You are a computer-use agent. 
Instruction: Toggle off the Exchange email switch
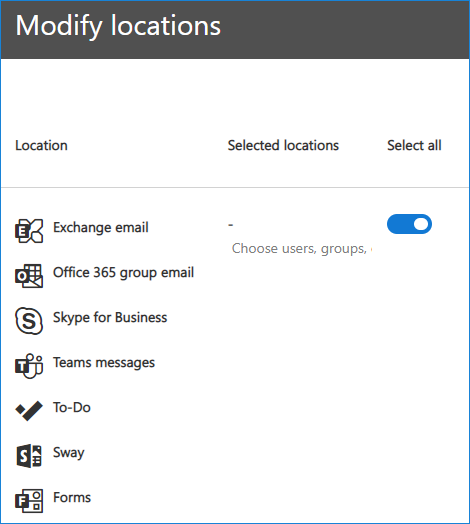409,224
